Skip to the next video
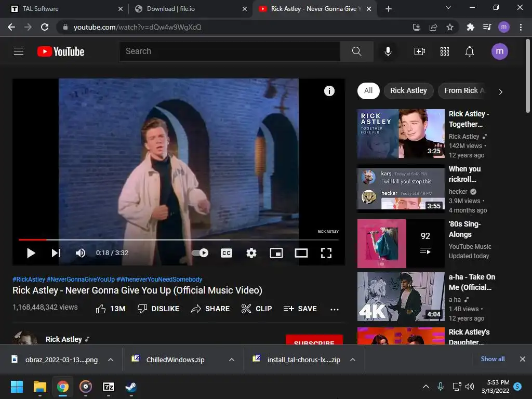532x399 pixels. click(x=56, y=253)
